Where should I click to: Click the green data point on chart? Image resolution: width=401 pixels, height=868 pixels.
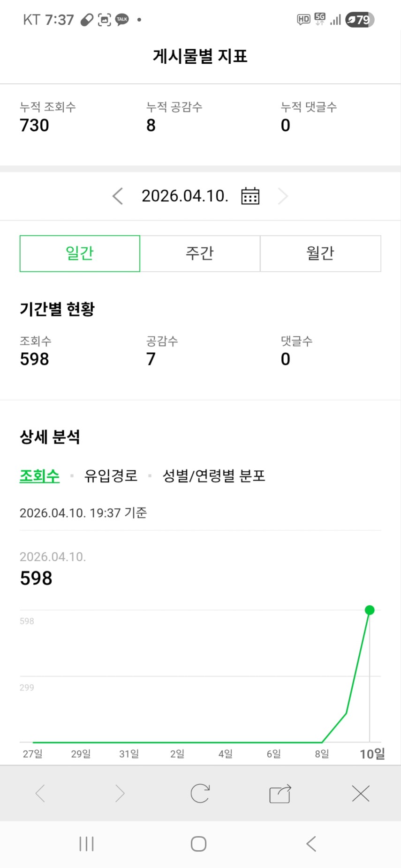(x=370, y=610)
